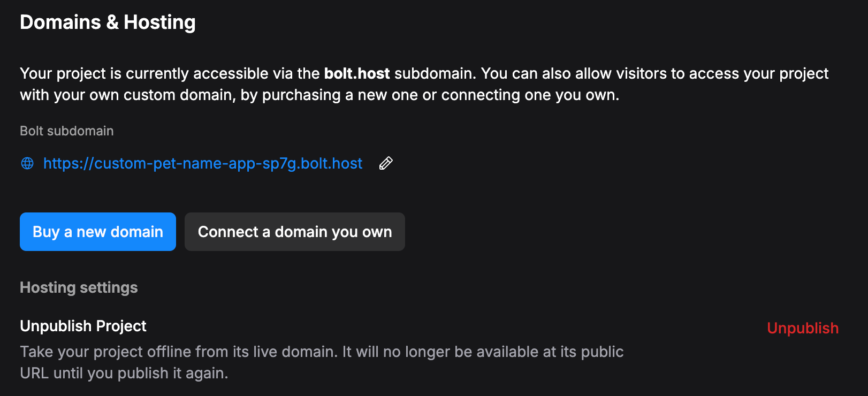The height and width of the screenshot is (396, 868).
Task: Click the red Unpublish button
Action: [x=802, y=328]
